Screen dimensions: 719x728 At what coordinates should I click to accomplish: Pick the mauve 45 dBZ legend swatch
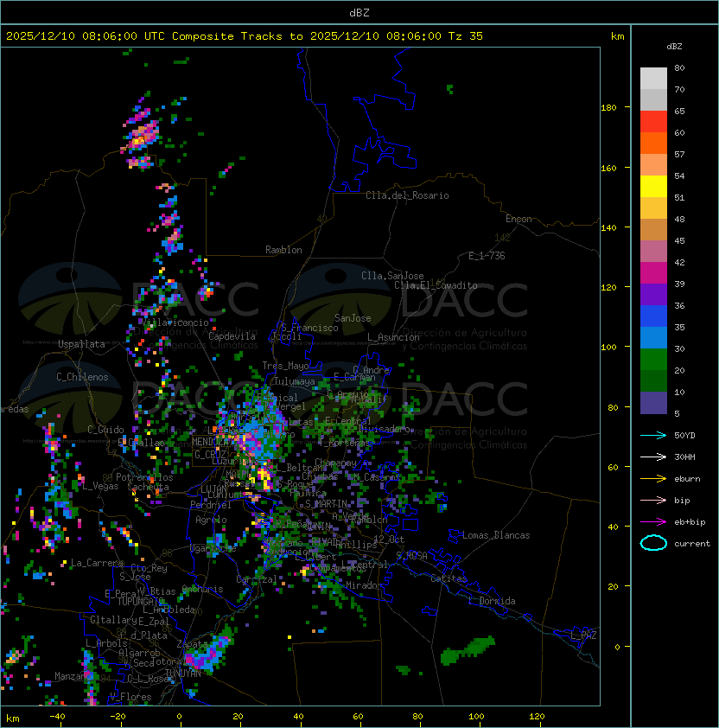(653, 252)
